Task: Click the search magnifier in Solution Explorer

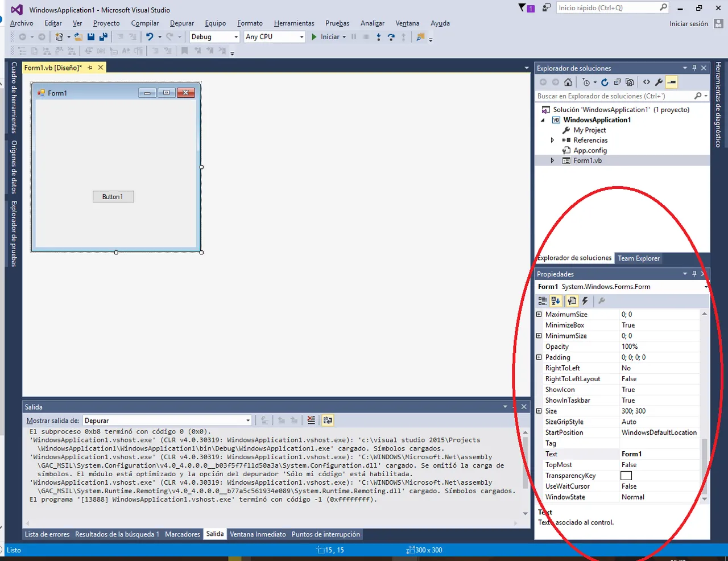Action: point(698,96)
